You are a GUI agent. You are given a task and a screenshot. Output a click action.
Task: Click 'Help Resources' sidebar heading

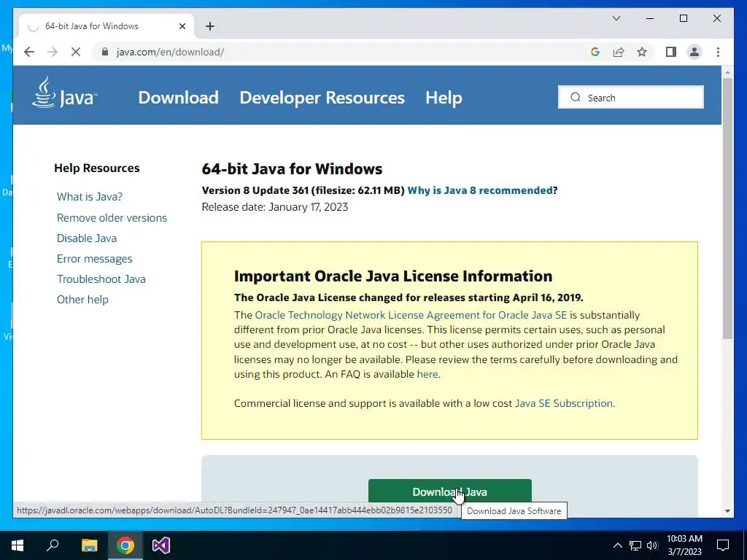pos(97,168)
